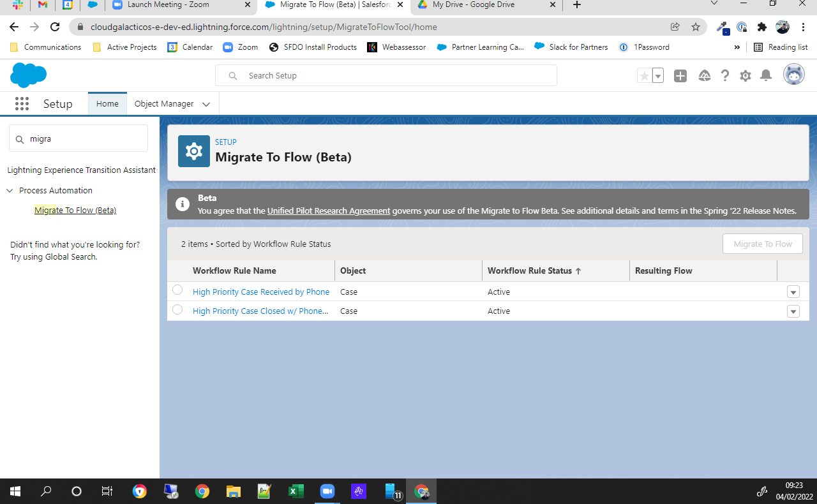Open the Chrome three-dot menu
817x504 pixels.
click(803, 27)
